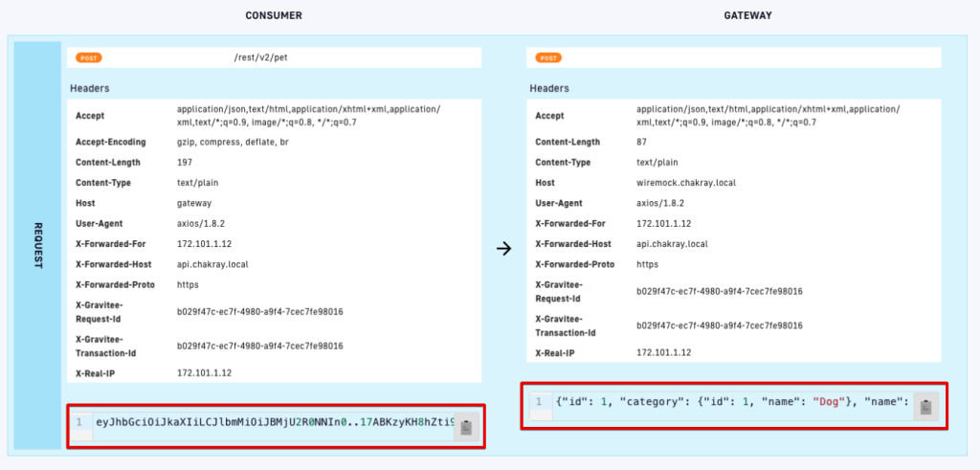Click the Headers title in the Gateway panel

(x=548, y=88)
